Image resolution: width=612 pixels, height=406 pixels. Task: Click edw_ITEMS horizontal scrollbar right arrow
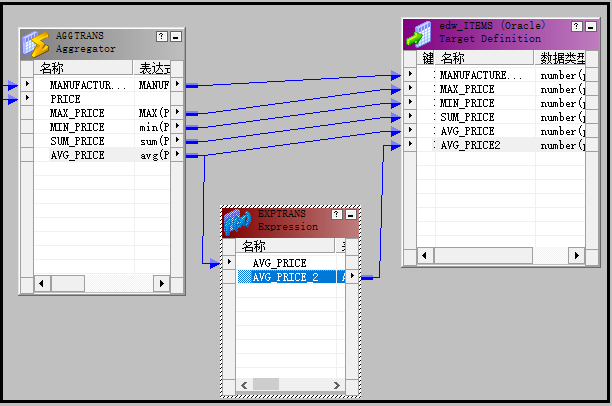(577, 256)
